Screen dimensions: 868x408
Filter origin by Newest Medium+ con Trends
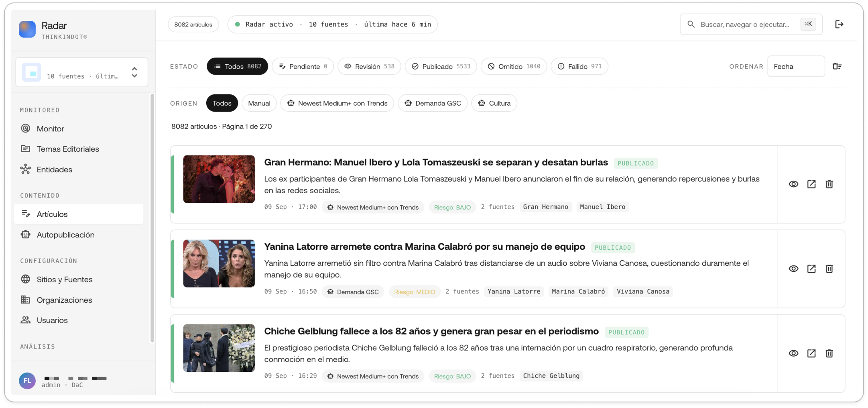[337, 103]
